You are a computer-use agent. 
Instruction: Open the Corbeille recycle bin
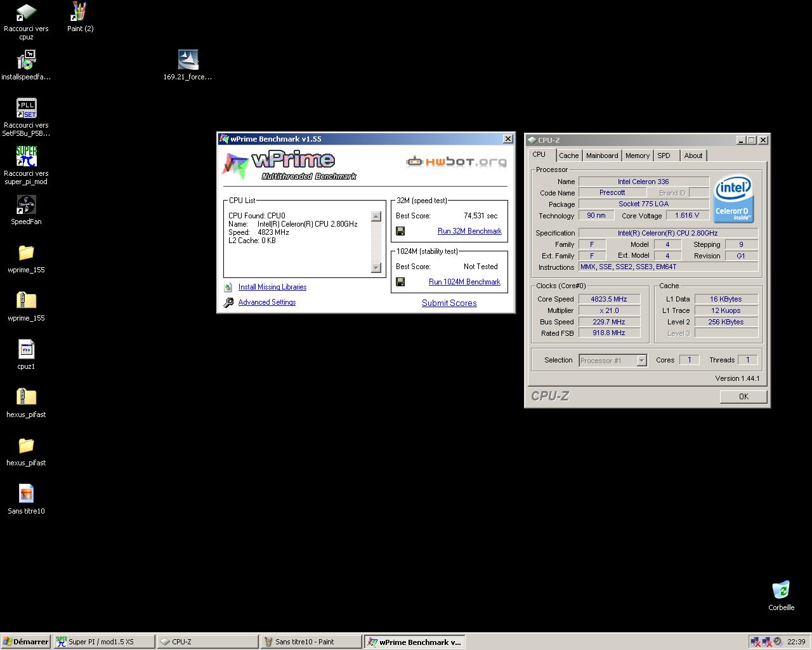coord(781,590)
